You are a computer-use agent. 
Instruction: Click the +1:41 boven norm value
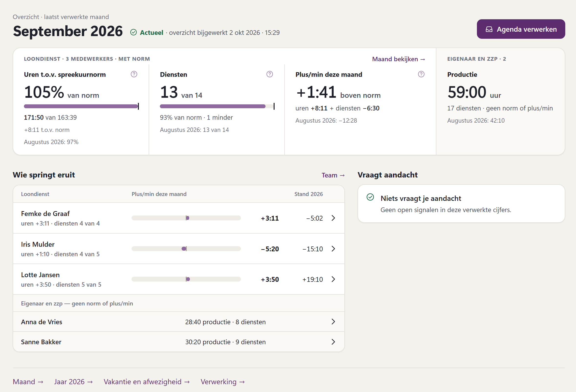click(338, 92)
